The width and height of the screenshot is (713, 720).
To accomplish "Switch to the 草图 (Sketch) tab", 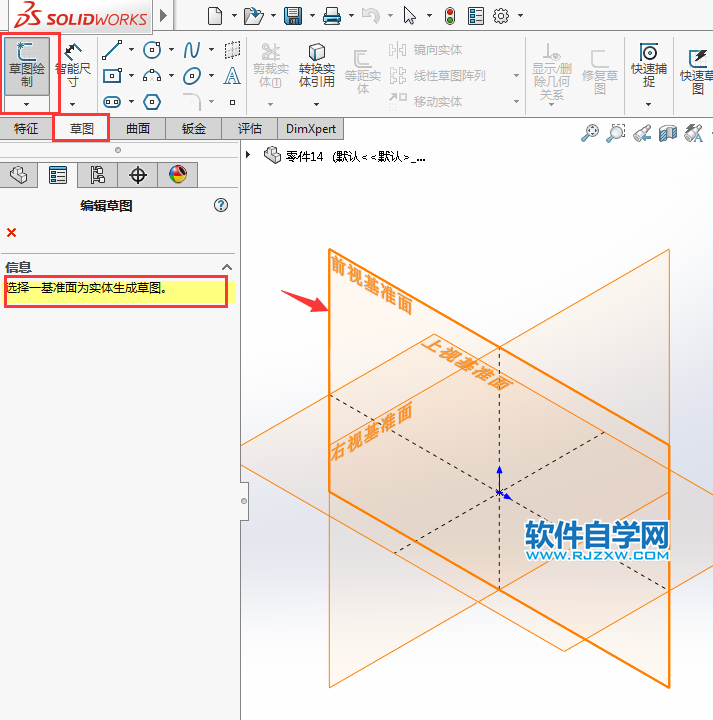I will (82, 129).
